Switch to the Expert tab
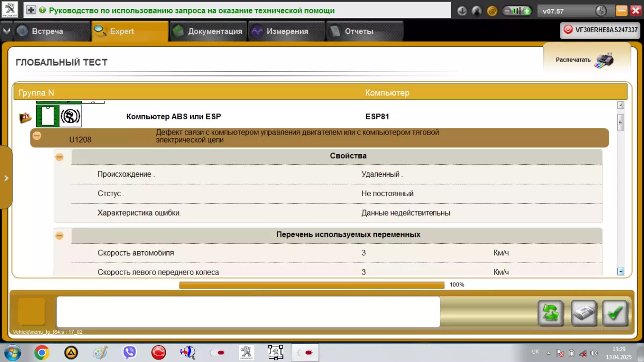The image size is (644, 362). [130, 31]
